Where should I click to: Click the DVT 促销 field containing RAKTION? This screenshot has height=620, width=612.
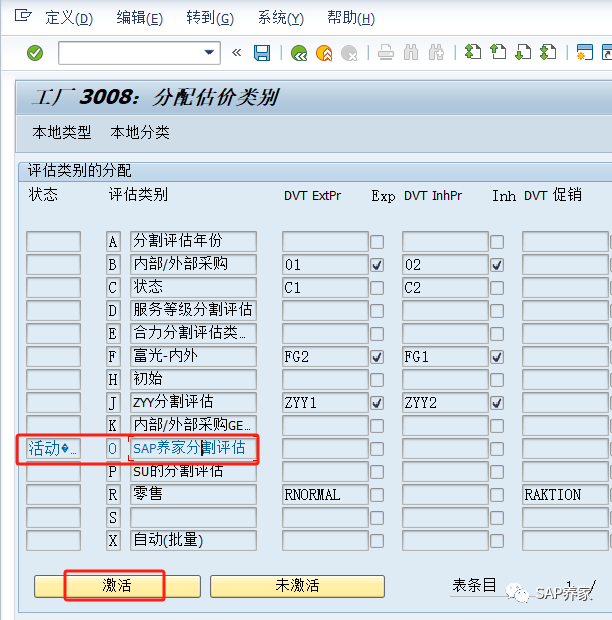coord(565,495)
